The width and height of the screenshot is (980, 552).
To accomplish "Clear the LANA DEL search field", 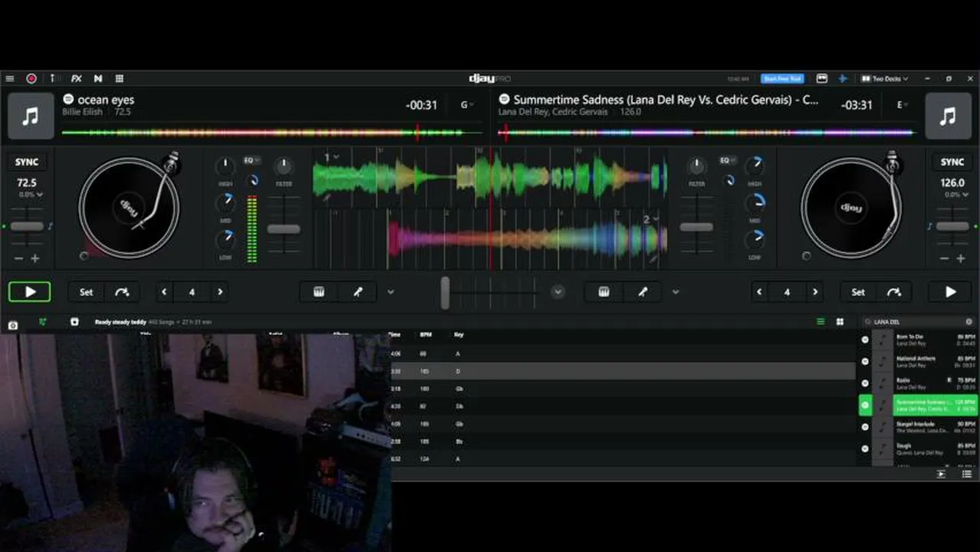I will 968,322.
